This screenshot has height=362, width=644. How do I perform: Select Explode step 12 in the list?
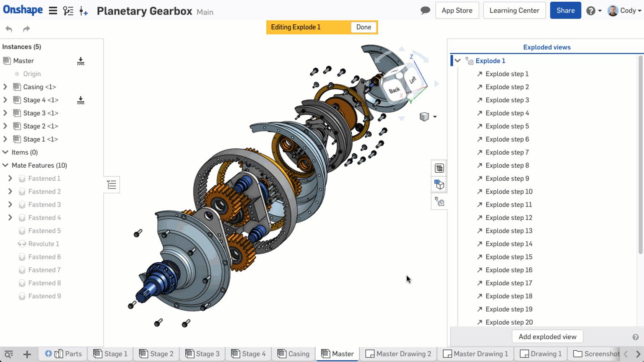[509, 217]
